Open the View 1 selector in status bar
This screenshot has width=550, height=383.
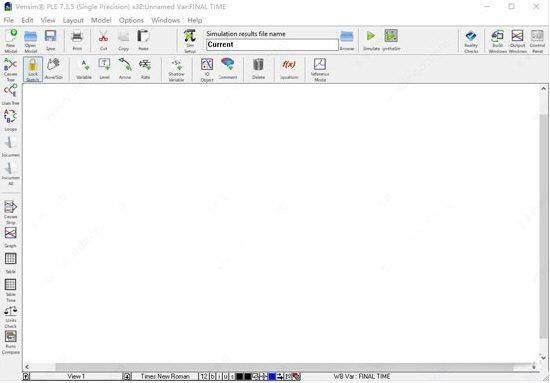click(76, 376)
